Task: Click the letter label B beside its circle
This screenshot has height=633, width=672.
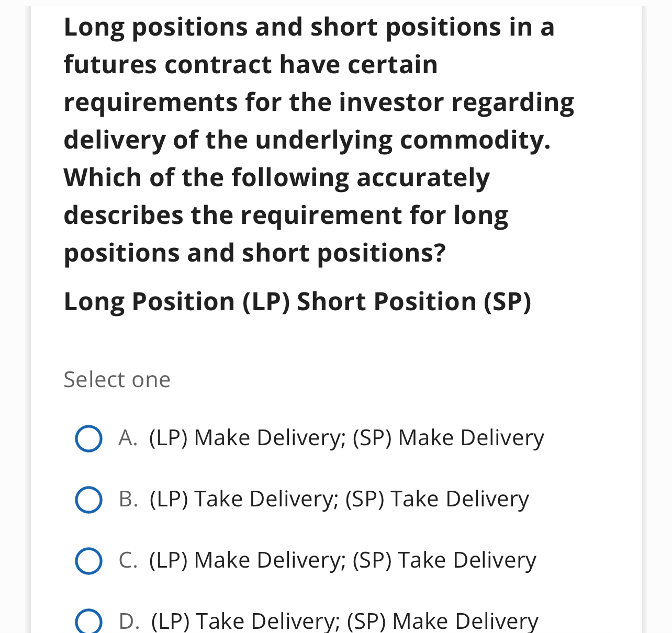Action: pyautogui.click(x=128, y=500)
